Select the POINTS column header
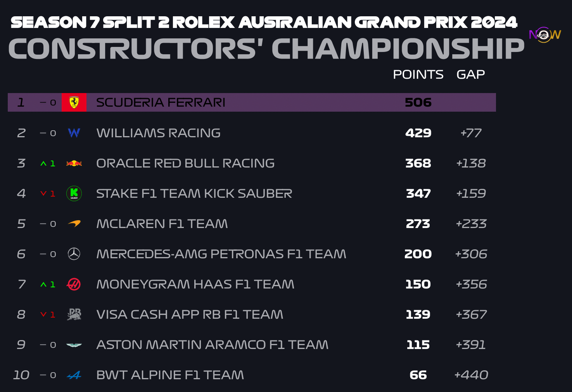 [x=418, y=74]
